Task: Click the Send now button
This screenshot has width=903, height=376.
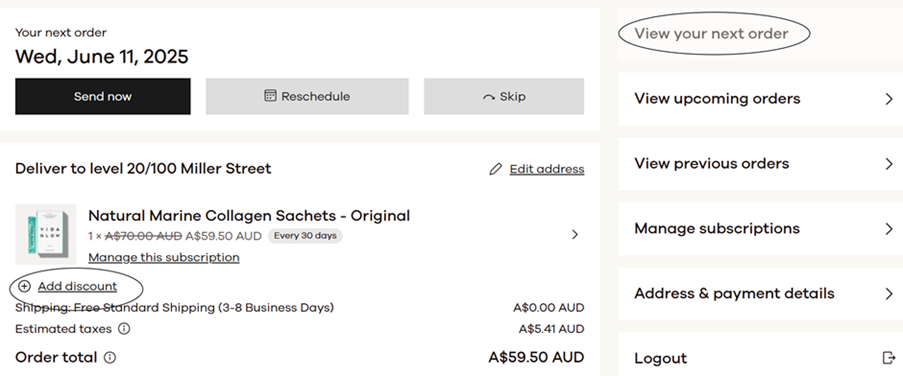Action: (x=103, y=96)
